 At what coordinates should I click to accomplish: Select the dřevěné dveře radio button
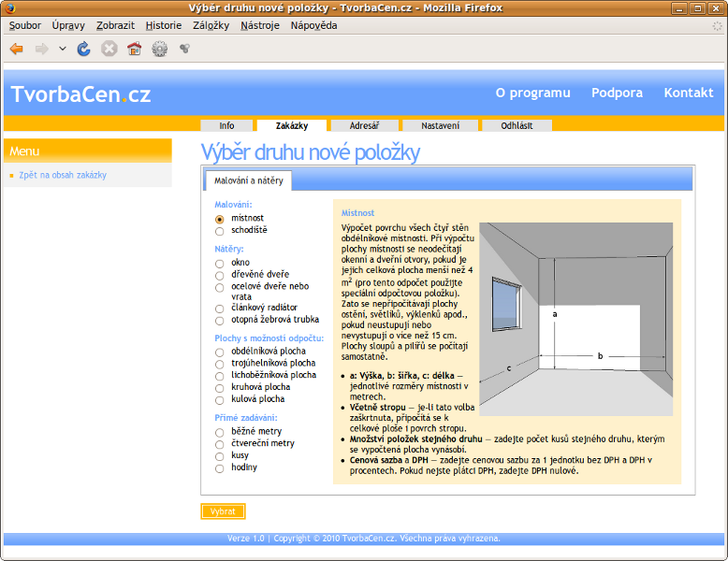point(220,276)
